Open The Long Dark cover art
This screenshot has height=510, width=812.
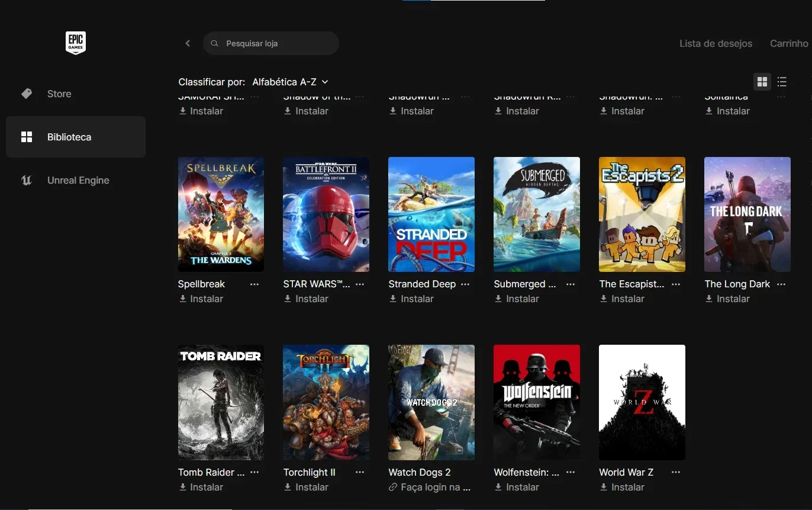[747, 214]
